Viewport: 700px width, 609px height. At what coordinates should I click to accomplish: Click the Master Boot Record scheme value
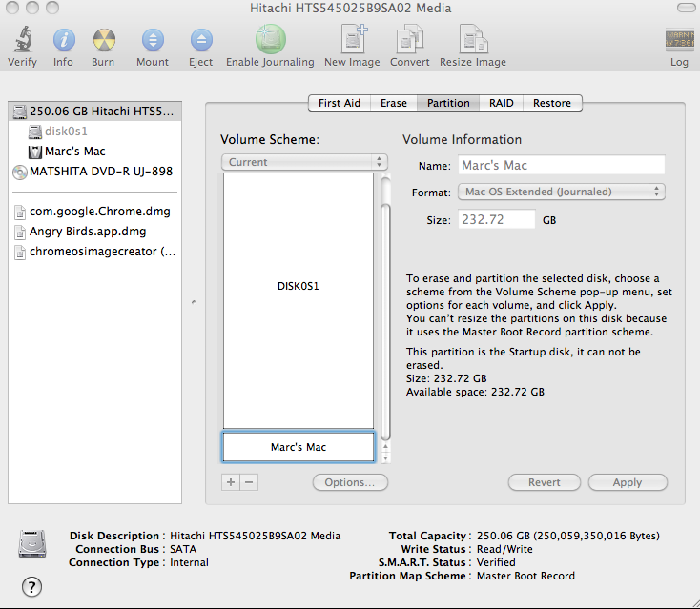[525, 576]
